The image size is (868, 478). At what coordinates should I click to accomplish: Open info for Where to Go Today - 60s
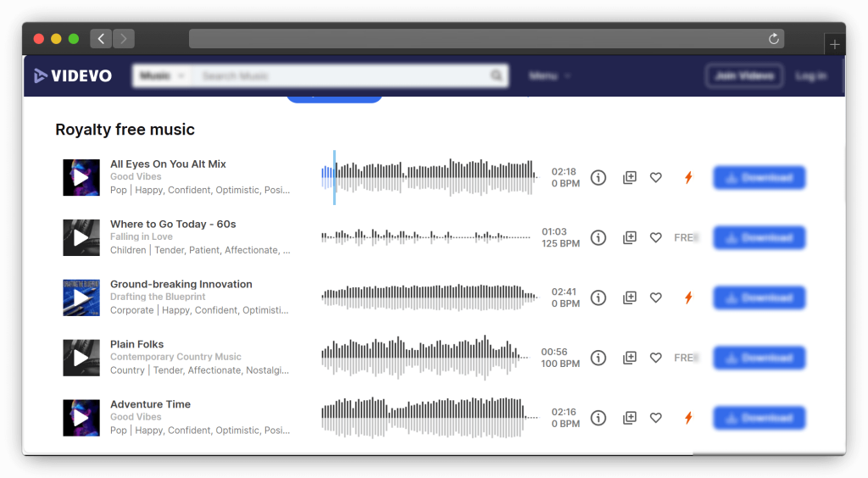pyautogui.click(x=598, y=238)
